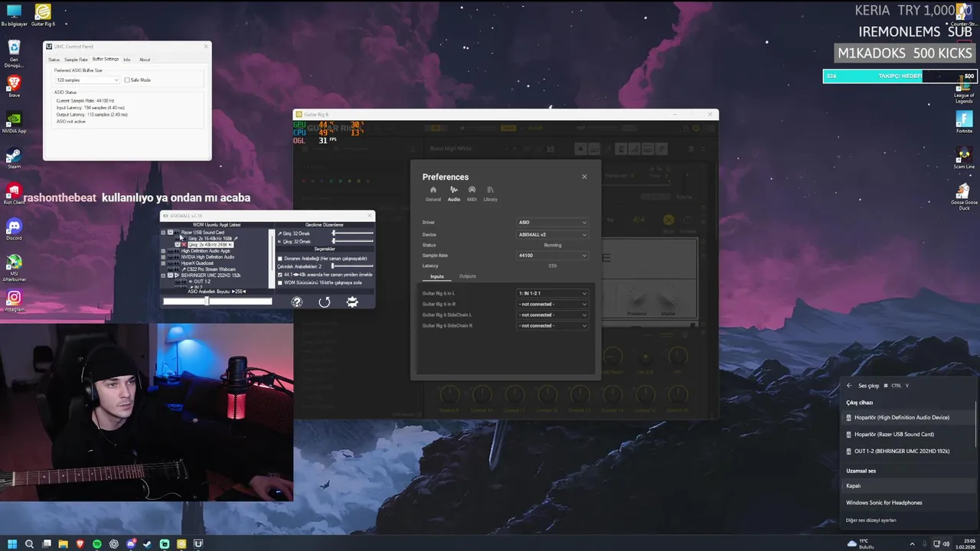Toggle Razer Çıkış 2x 48kHz 24Bit power button

coord(178,245)
